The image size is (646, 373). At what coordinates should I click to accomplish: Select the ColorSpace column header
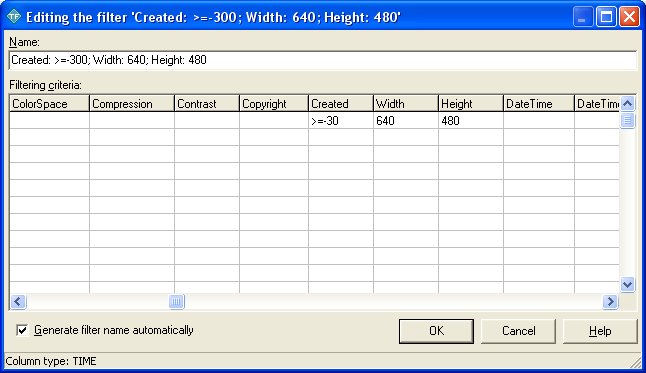click(49, 103)
